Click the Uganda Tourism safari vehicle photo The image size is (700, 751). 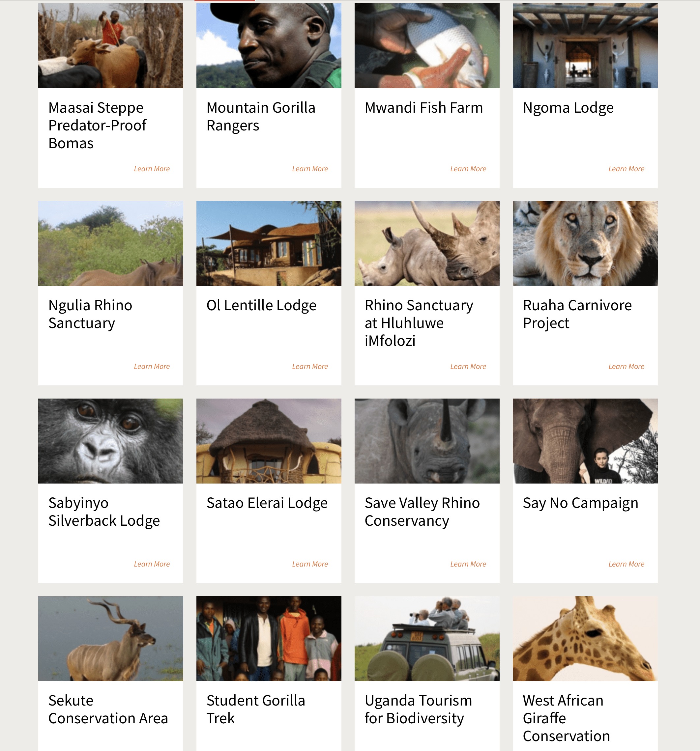tap(427, 638)
